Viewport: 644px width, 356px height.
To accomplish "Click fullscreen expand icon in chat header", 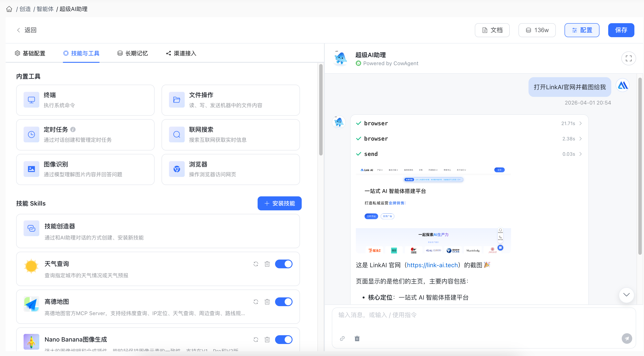I will (x=629, y=58).
